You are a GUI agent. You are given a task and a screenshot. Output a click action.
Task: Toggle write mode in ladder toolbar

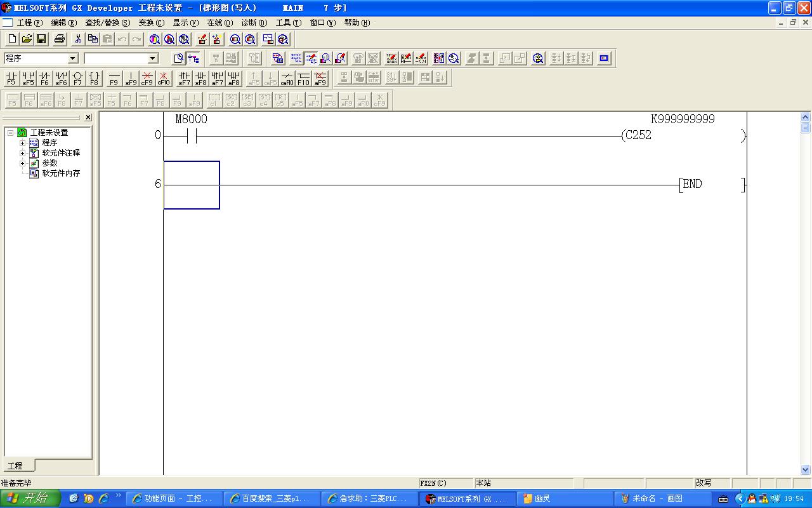(311, 58)
